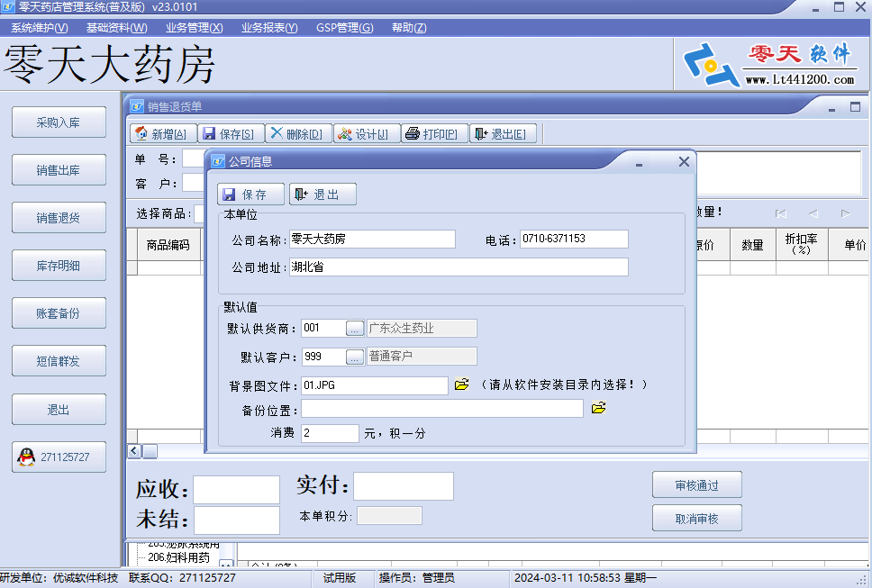
Task: Click the 销售退货 sidebar button
Action: (x=59, y=218)
